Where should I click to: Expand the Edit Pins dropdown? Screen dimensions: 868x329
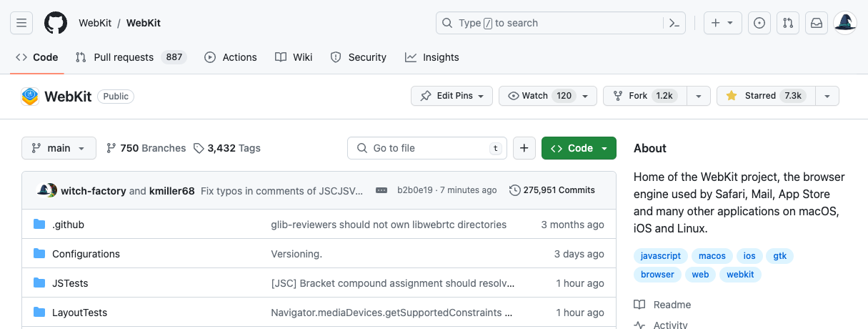pos(452,96)
